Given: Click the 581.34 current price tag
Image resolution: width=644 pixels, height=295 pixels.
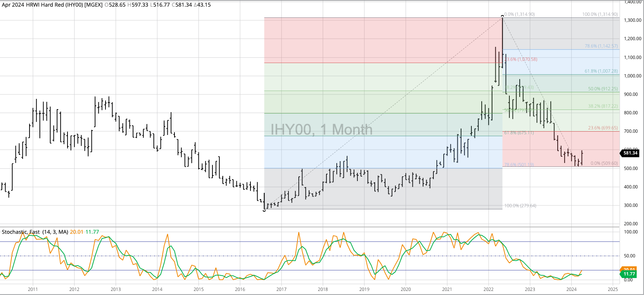Looking at the screenshot, I should (x=630, y=153).
